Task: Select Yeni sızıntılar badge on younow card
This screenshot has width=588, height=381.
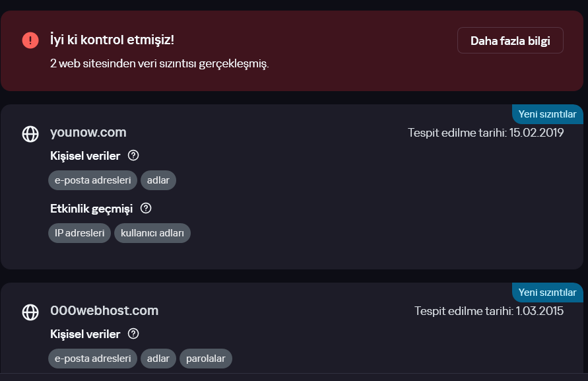Action: tap(548, 114)
